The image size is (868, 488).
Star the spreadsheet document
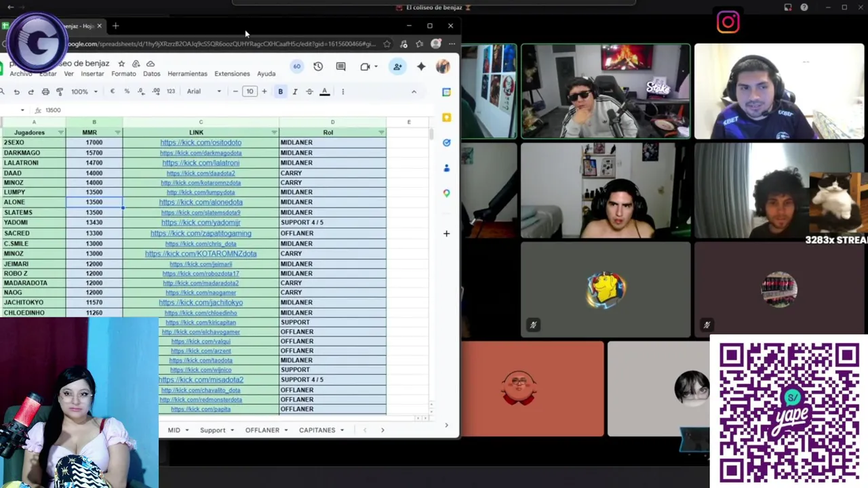tap(121, 64)
